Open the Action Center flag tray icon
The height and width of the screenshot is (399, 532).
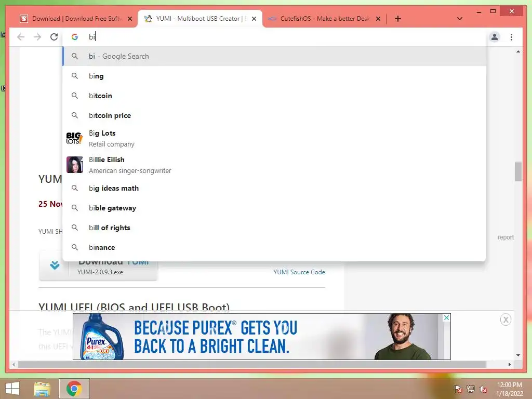(x=458, y=389)
